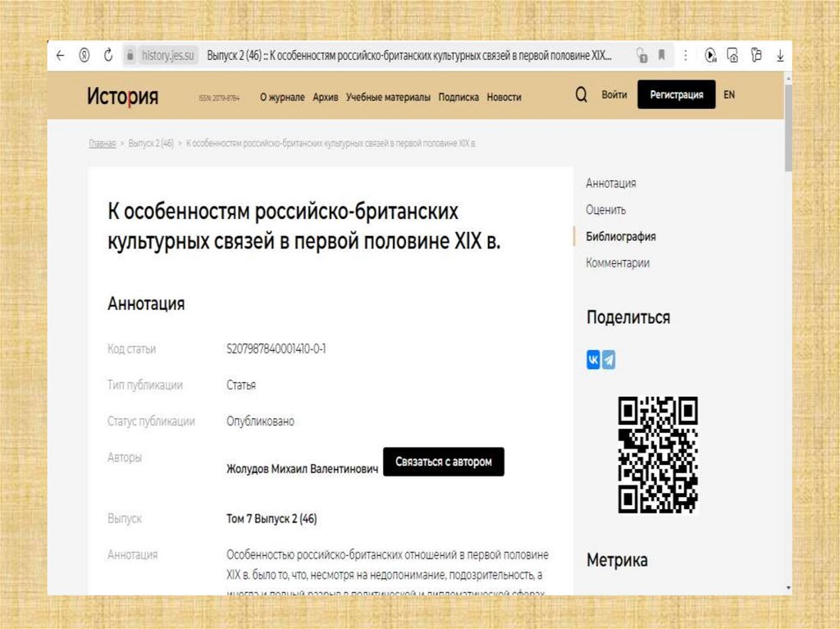The height and width of the screenshot is (629, 840).
Task: Open browser downloads arrow icon
Action: tap(780, 55)
